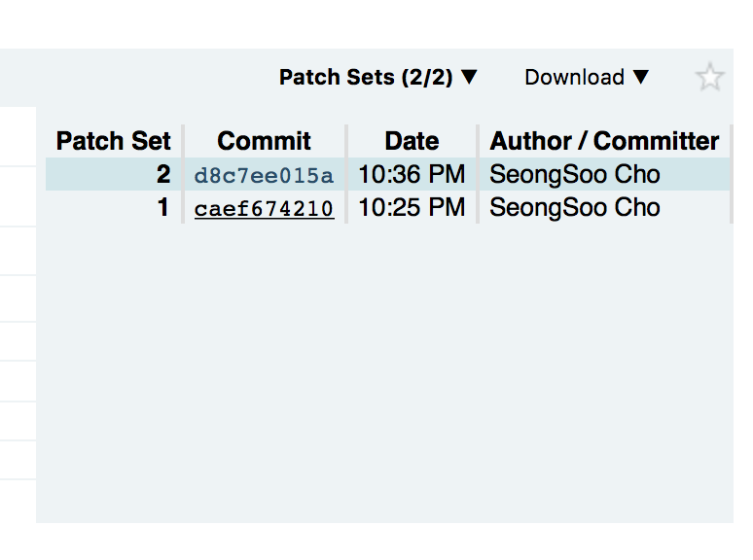Click the Patch Set column header
753x560 pixels.
[x=114, y=141]
